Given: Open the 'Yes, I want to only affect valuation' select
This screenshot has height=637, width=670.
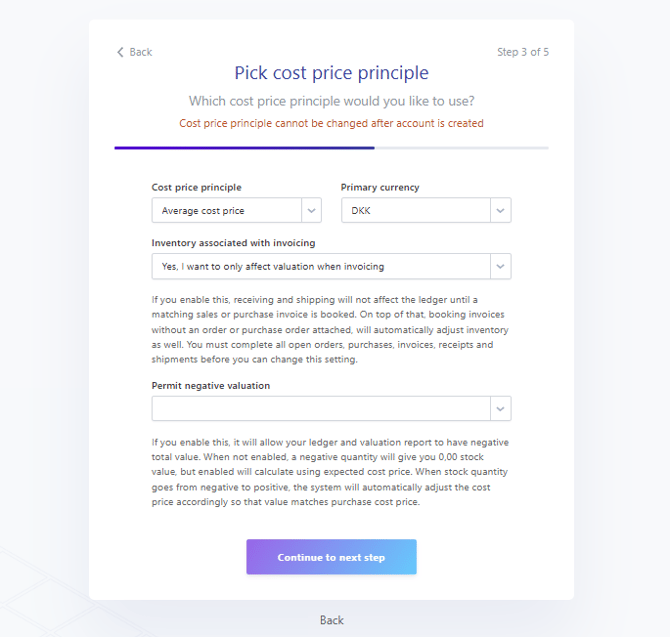Looking at the screenshot, I should [x=320, y=266].
